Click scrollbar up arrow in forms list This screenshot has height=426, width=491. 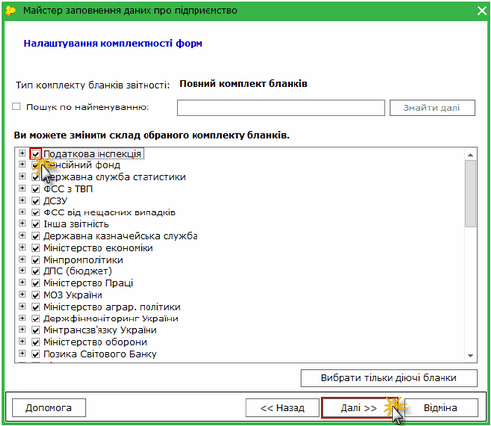tap(470, 155)
